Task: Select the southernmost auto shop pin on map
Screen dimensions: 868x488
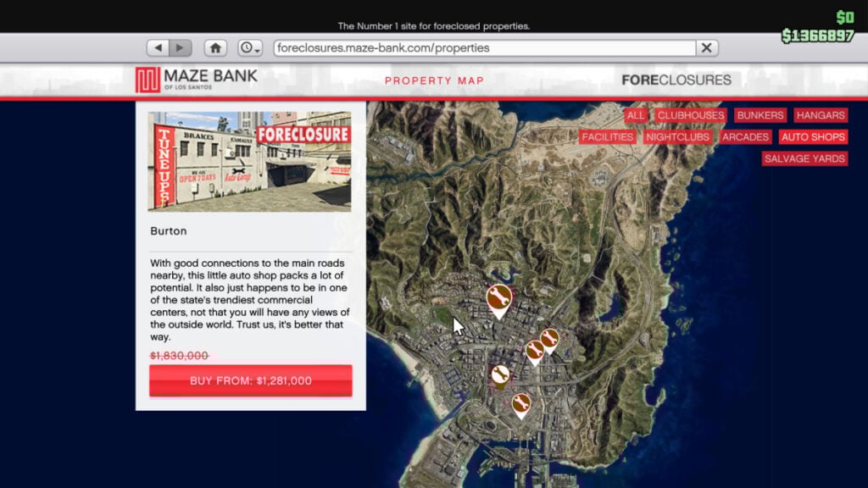Action: tap(520, 402)
